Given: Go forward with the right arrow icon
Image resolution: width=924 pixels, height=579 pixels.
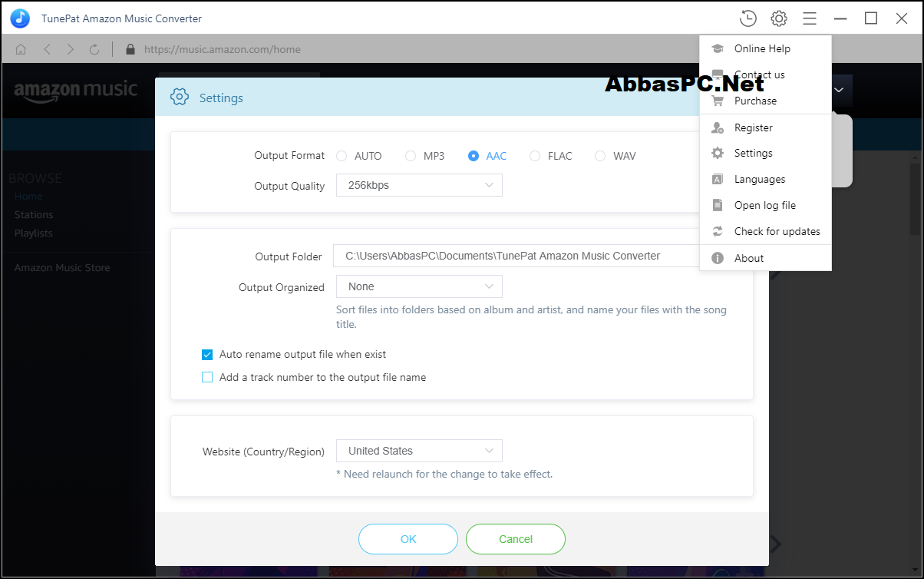Looking at the screenshot, I should click(x=71, y=49).
